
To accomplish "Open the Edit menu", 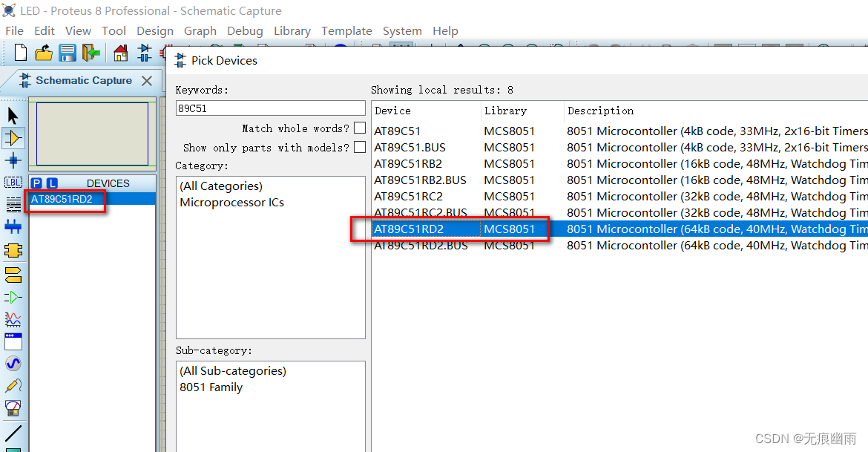I will point(45,31).
